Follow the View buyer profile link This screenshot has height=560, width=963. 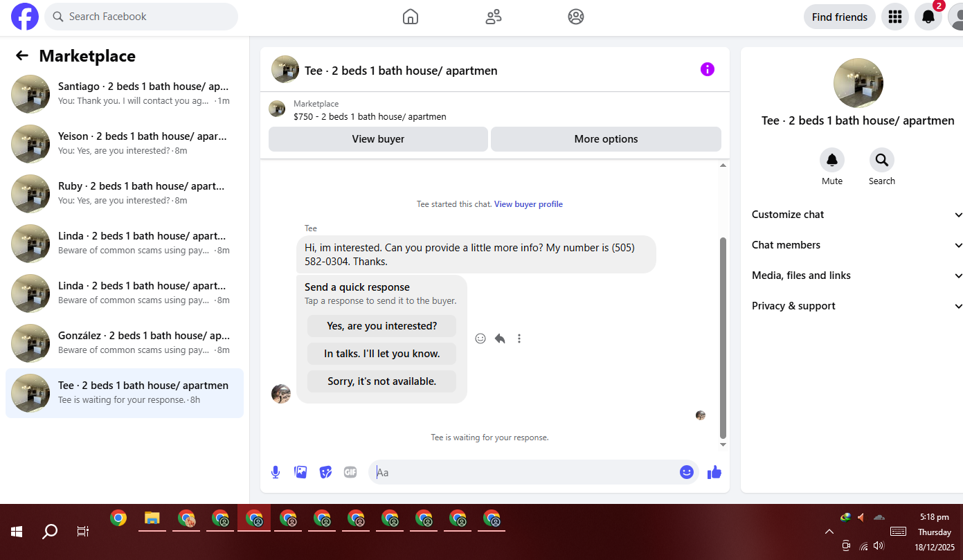[x=528, y=204]
